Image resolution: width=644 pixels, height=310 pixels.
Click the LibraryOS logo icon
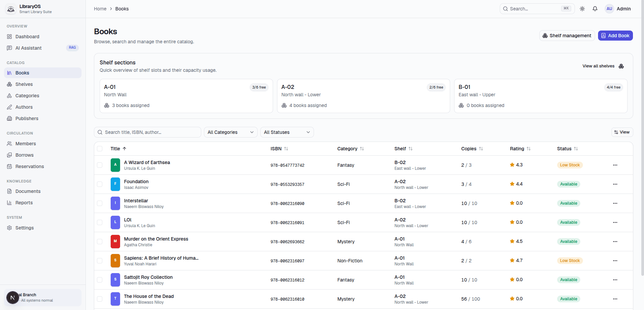11,9
